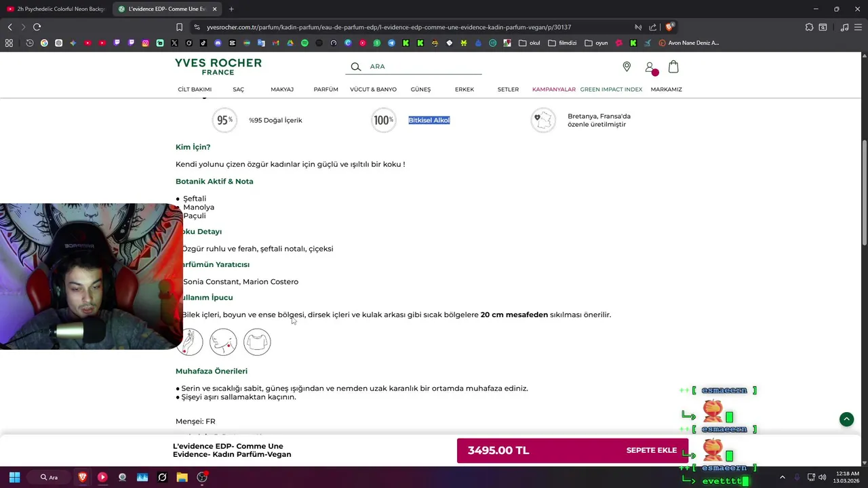
Task: Open the Google Drive bookmark icon
Action: click(290, 43)
